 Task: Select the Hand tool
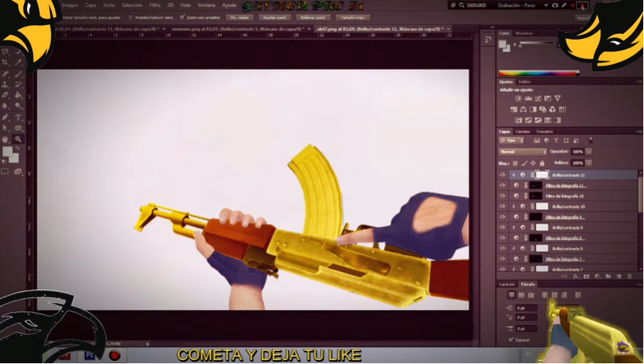pyautogui.click(x=5, y=139)
